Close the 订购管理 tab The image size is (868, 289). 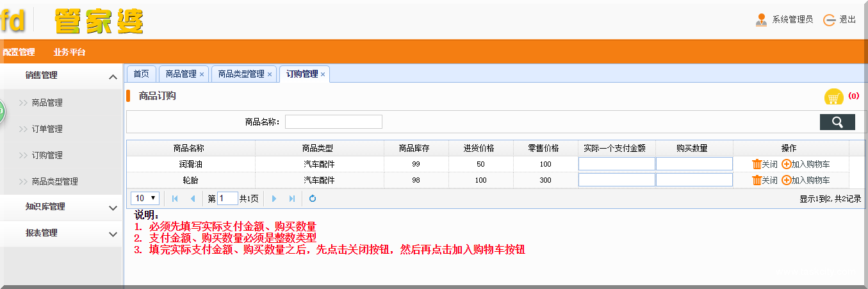[323, 75]
